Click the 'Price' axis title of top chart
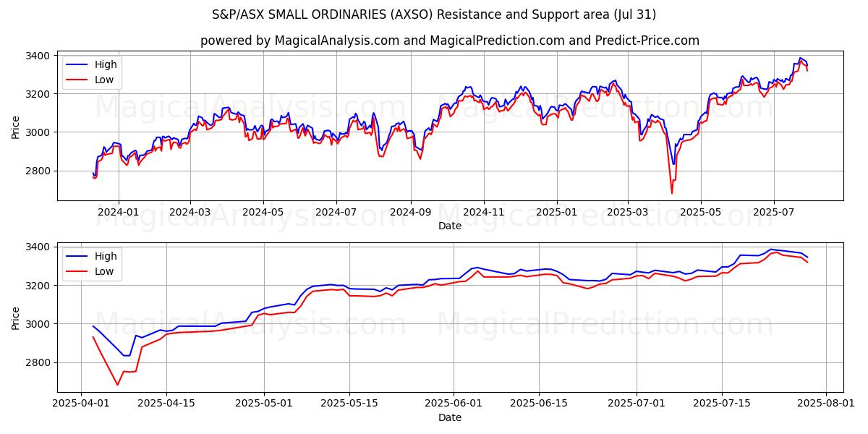 (x=16, y=126)
